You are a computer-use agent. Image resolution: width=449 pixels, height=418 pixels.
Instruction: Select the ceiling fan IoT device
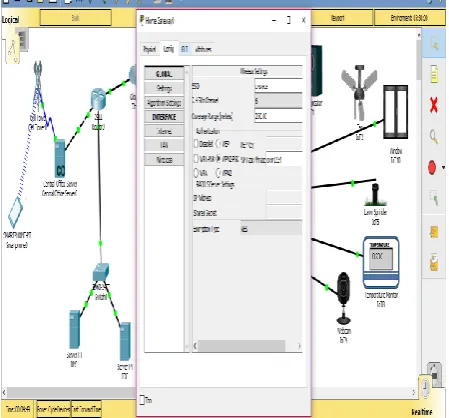point(358,93)
